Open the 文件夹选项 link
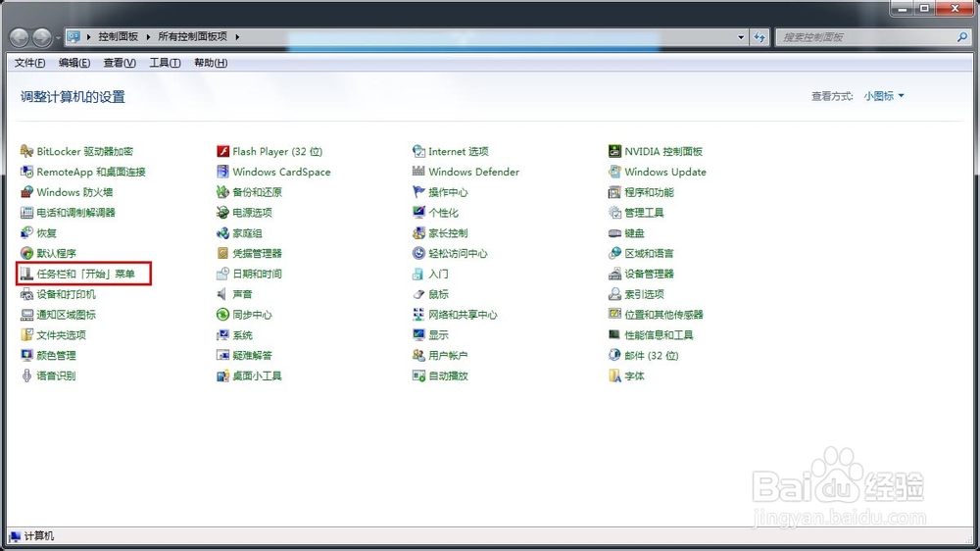 pyautogui.click(x=61, y=334)
